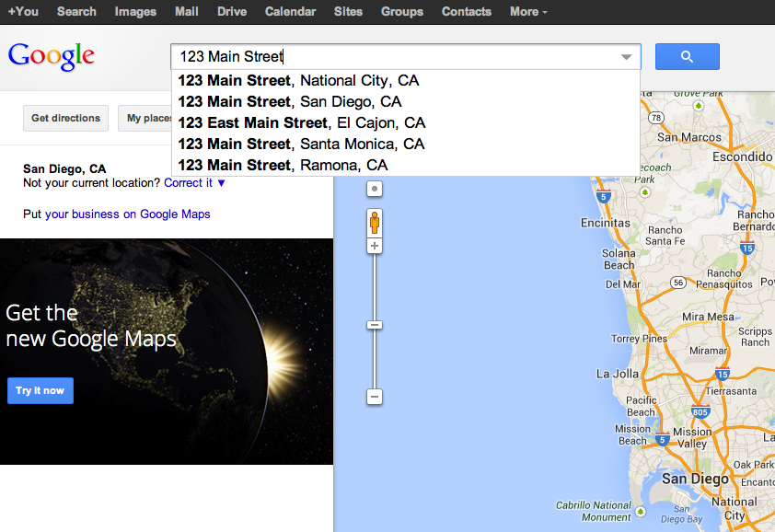The height and width of the screenshot is (532, 775).
Task: Open Mail from the top bar
Action: coord(186,11)
